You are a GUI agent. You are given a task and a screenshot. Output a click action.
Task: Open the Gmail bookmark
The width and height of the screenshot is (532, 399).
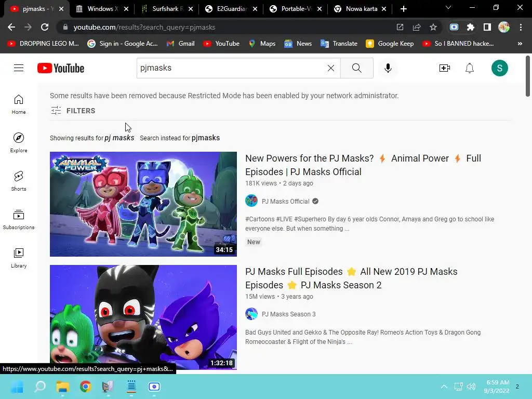pyautogui.click(x=181, y=44)
